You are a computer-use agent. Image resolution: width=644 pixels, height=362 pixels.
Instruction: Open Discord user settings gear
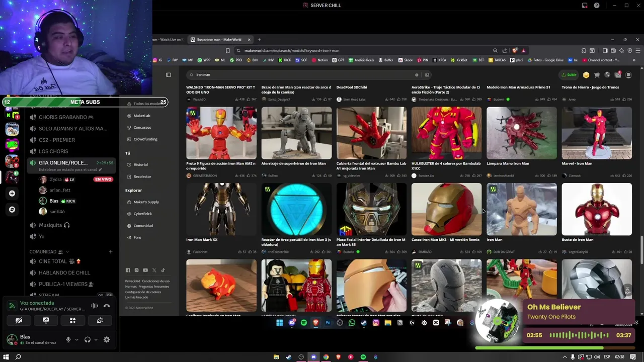click(x=107, y=340)
